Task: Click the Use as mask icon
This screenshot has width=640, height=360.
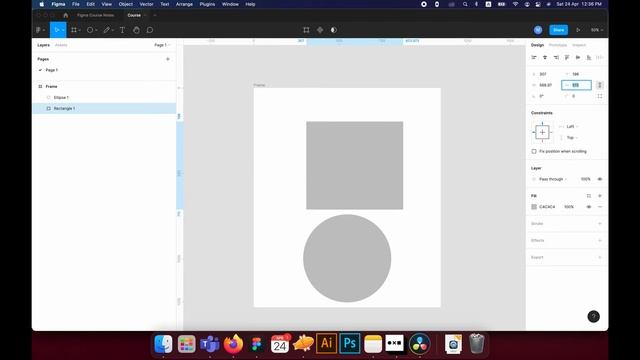Action: click(x=334, y=30)
